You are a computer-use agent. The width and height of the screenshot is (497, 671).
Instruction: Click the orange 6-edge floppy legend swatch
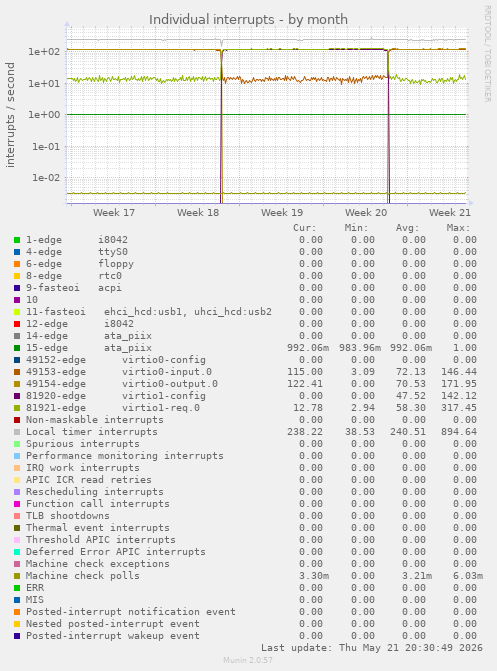click(x=17, y=264)
